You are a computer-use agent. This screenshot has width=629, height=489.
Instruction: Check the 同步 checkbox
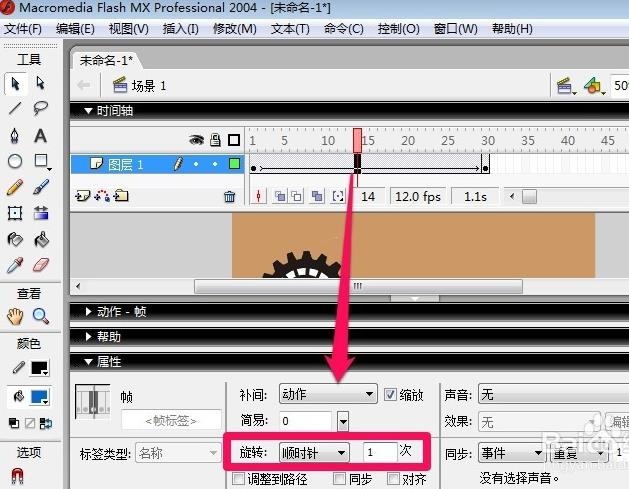click(339, 478)
